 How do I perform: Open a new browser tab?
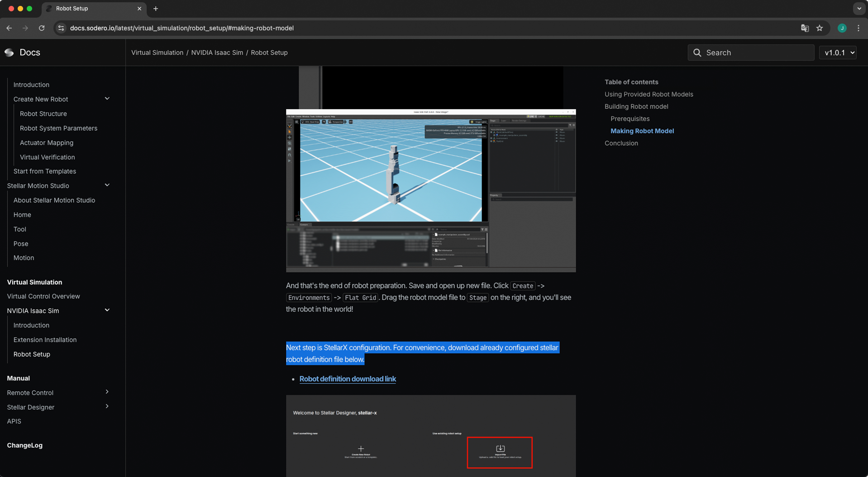tap(156, 9)
